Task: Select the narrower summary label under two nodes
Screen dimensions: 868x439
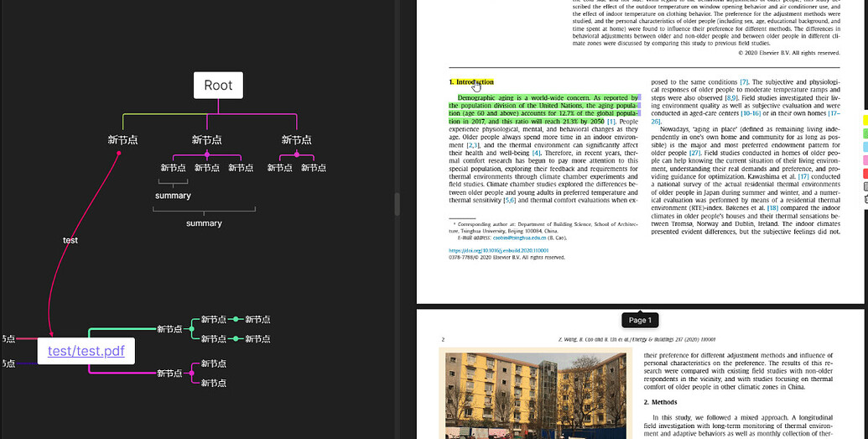Action: pyautogui.click(x=173, y=196)
